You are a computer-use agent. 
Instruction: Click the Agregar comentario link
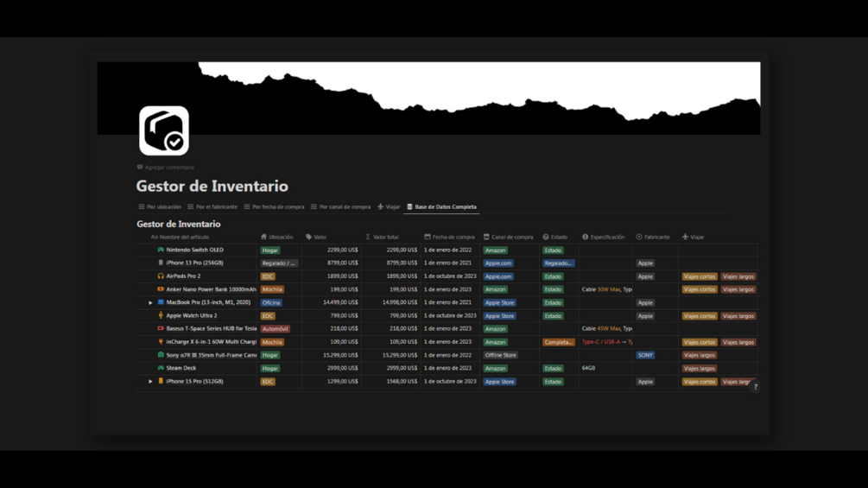pos(166,167)
